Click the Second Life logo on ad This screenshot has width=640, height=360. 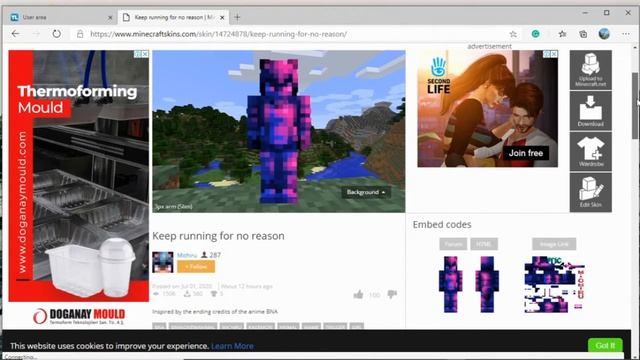439,76
